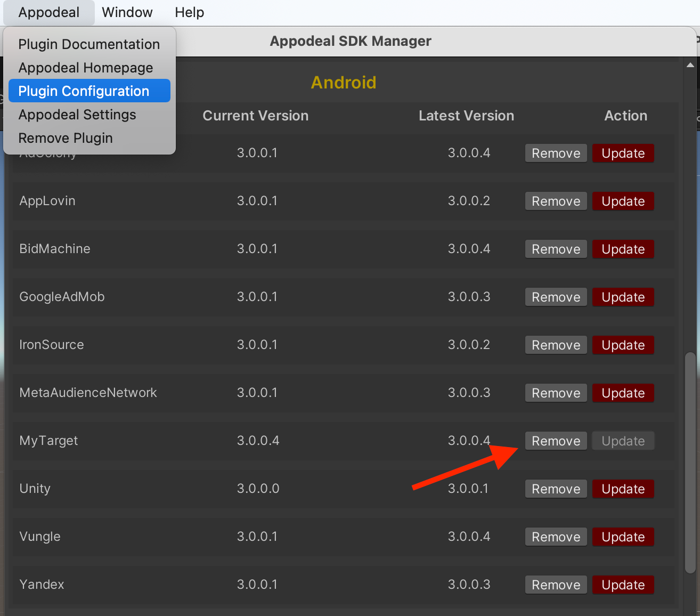
Task: Select Remove Plugin menu option
Action: coord(66,138)
